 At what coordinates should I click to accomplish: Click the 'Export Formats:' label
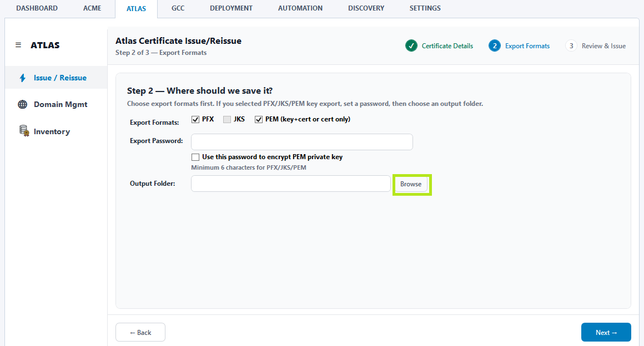[154, 123]
